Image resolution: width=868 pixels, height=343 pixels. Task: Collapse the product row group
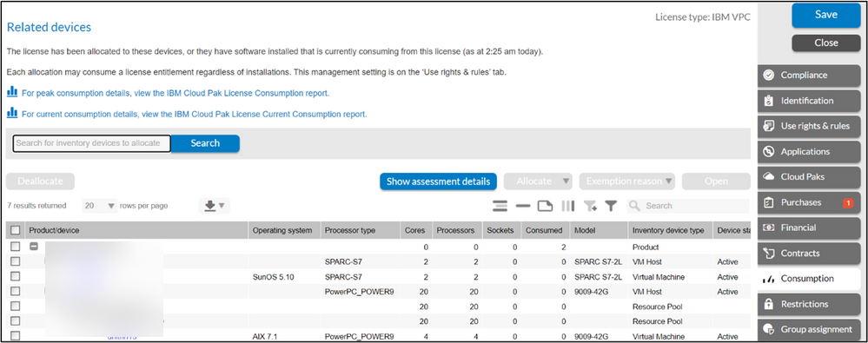34,247
